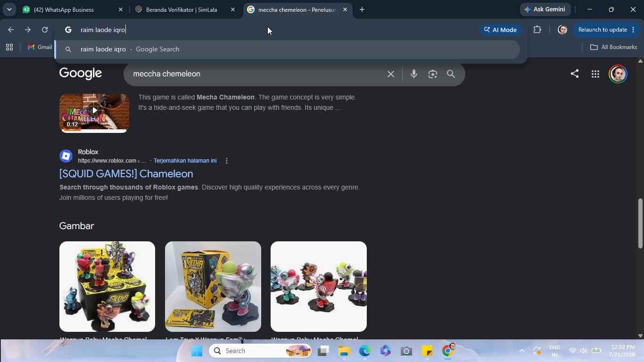This screenshot has width=644, height=362.
Task: Clear the Google search box text
Action: click(390, 74)
